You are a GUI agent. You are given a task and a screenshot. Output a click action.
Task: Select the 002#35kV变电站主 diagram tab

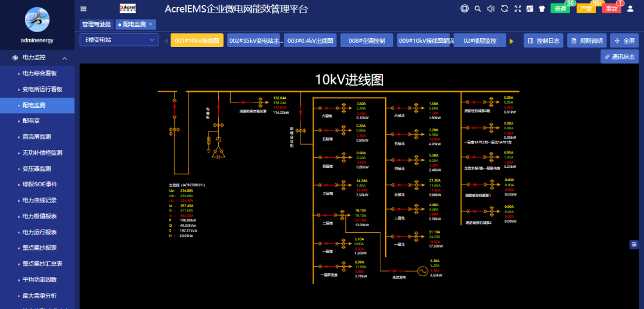253,40
